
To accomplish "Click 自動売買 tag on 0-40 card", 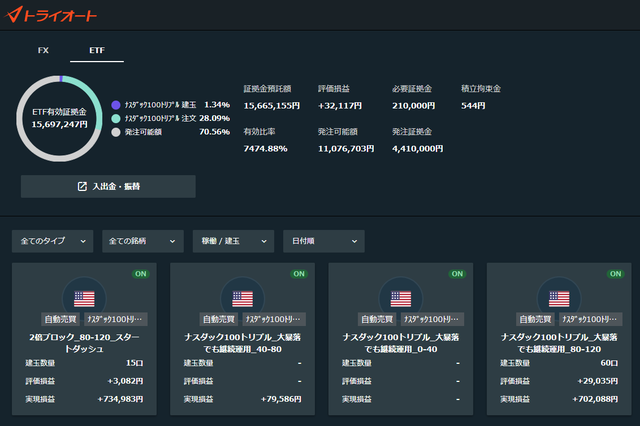I will [377, 319].
